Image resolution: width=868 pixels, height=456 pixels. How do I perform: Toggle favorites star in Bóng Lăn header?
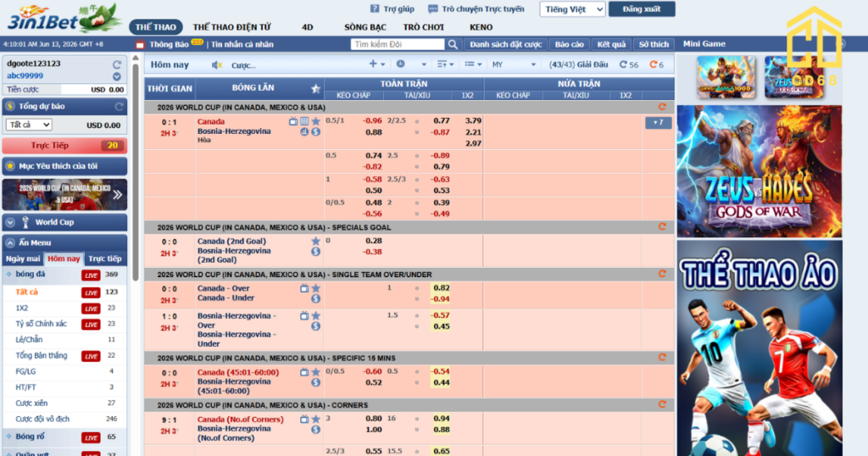(315, 88)
